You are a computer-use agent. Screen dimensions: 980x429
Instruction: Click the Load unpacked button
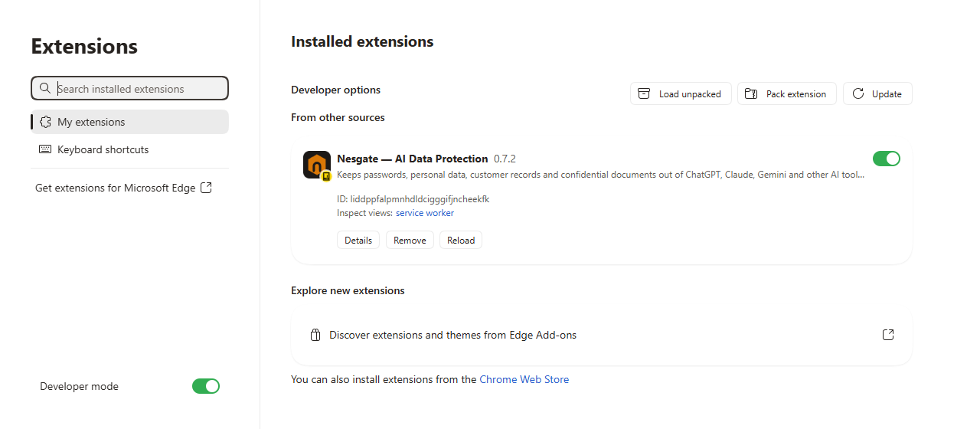tap(681, 93)
